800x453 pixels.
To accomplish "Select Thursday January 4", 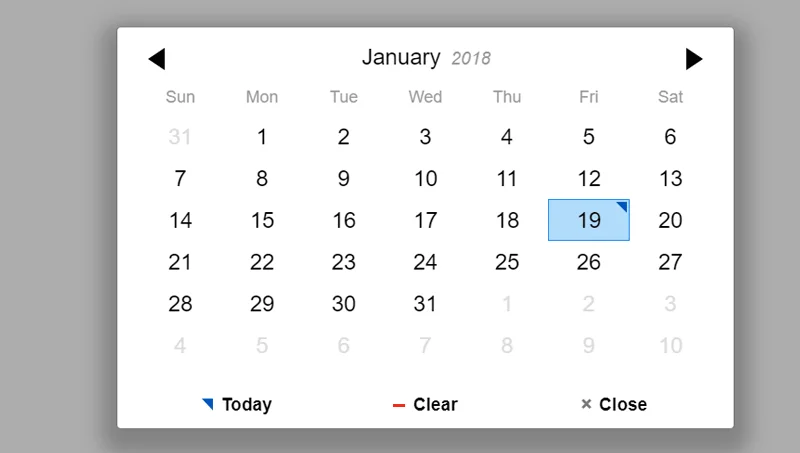I will (x=507, y=137).
